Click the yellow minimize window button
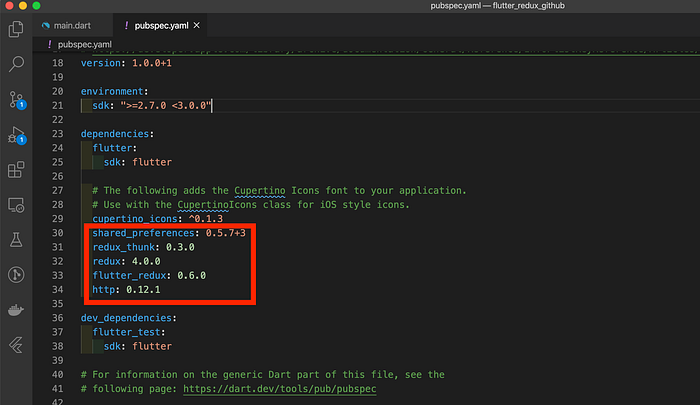 pos(23,5)
